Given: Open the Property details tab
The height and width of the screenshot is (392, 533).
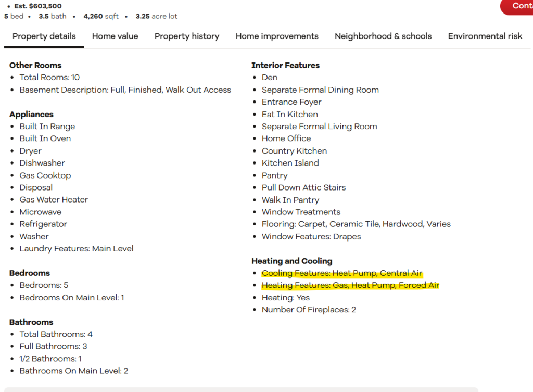Looking at the screenshot, I should [x=44, y=36].
